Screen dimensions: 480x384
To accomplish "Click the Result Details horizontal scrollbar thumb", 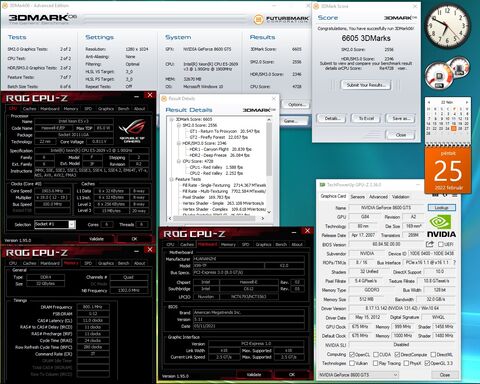I will 214,218.
